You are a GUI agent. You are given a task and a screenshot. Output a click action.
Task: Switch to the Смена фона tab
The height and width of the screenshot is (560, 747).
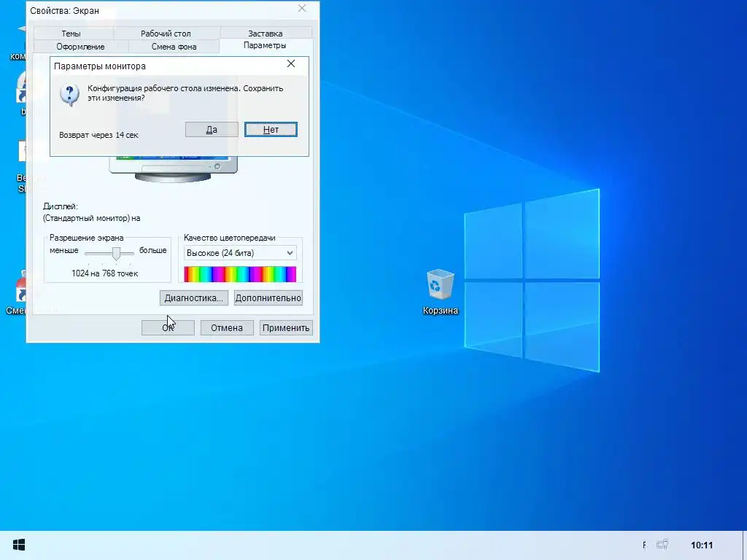(x=174, y=46)
